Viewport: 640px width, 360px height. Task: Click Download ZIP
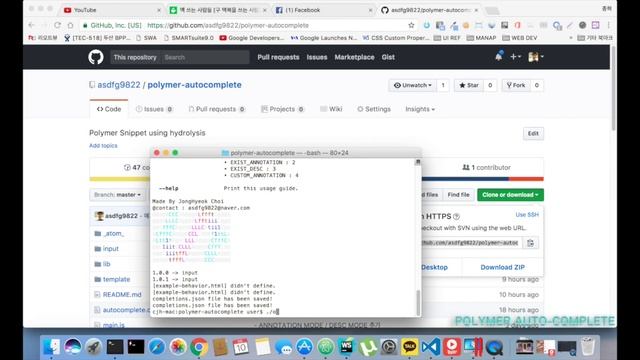pyautogui.click(x=502, y=267)
